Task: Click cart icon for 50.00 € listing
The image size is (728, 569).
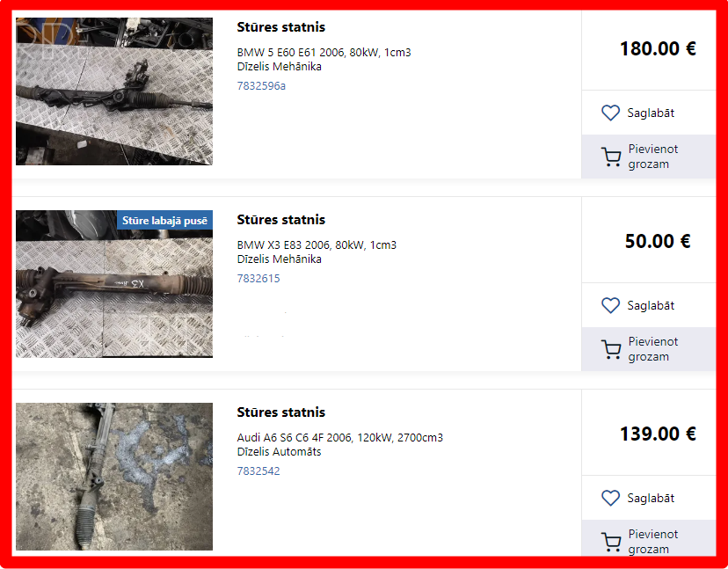Action: [x=611, y=350]
